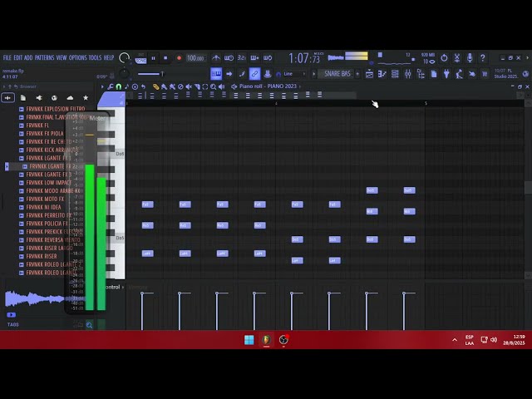532x399 pixels.
Task: Select FRVNKK MOTO FX sample
Action: tap(45, 199)
